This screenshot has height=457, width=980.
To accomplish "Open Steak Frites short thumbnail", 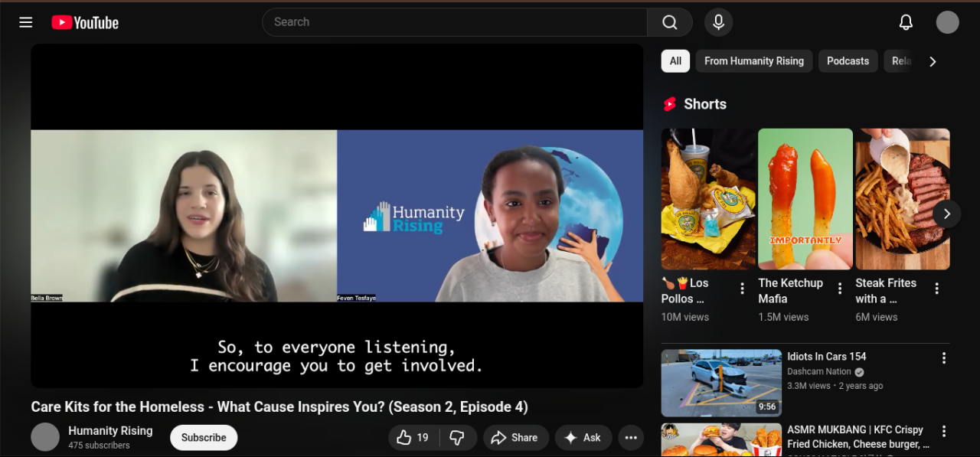I will point(903,199).
